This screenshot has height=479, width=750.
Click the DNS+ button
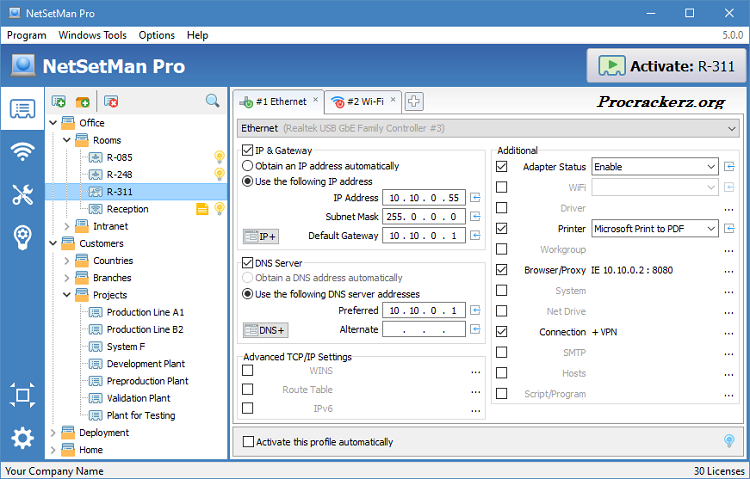click(265, 330)
